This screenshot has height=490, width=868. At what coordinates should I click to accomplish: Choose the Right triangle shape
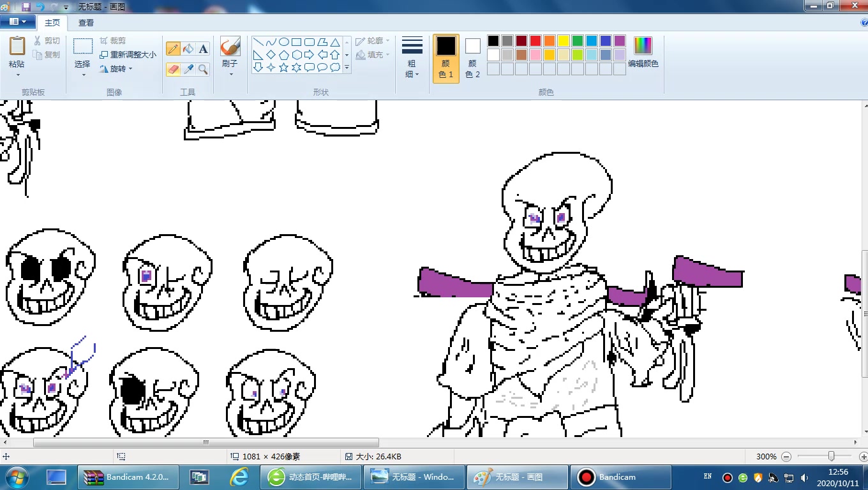click(258, 55)
